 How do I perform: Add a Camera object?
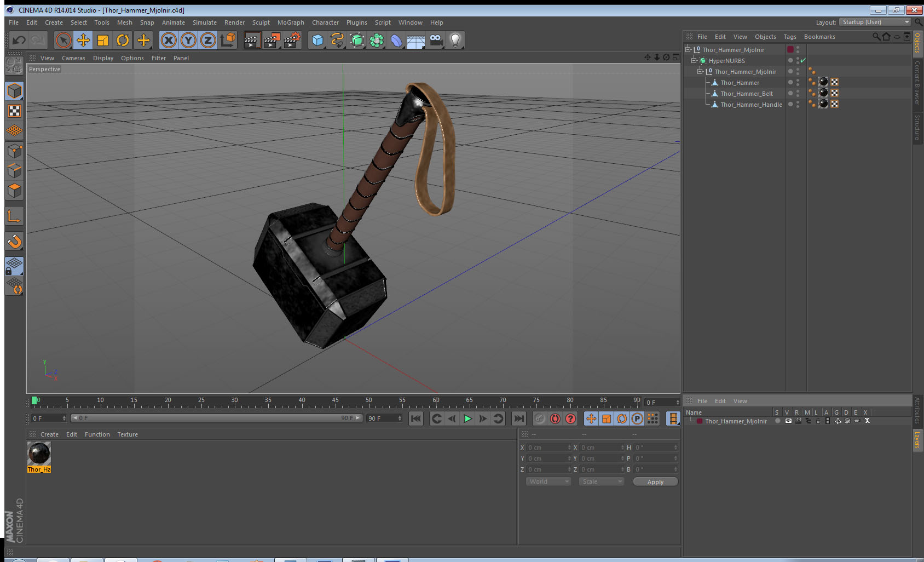[436, 40]
